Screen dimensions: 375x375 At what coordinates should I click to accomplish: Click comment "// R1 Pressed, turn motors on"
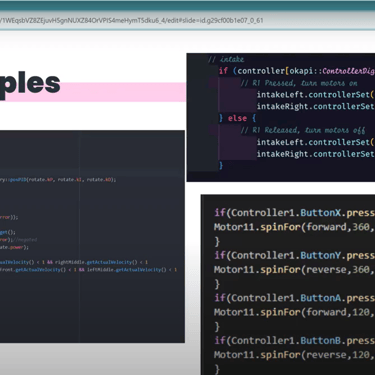tap(299, 83)
